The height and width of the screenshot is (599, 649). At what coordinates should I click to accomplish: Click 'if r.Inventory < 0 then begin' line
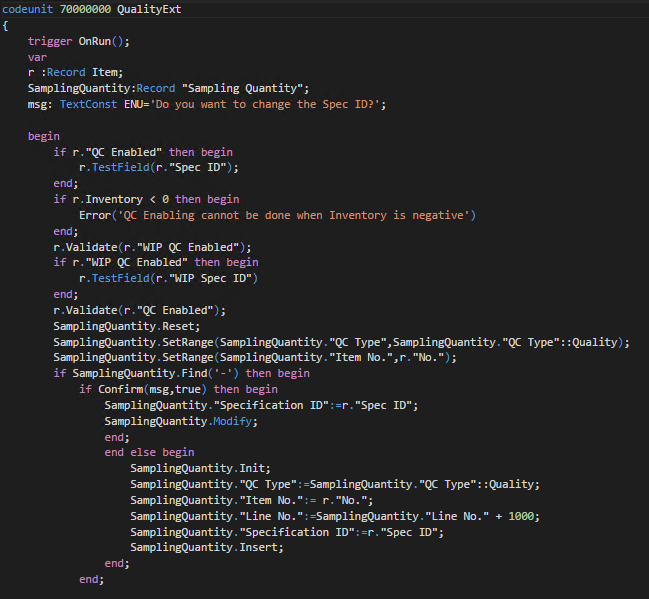(146, 200)
